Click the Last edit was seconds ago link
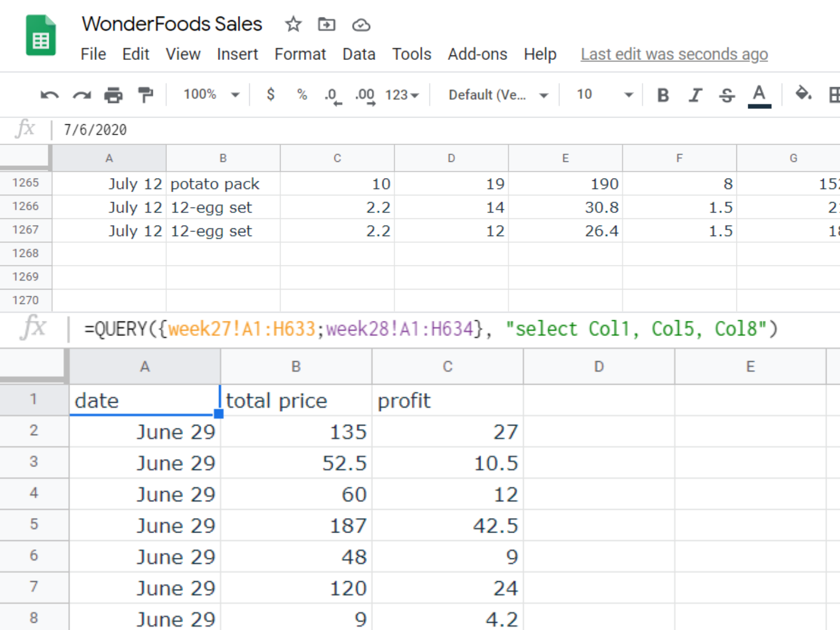 pyautogui.click(x=674, y=54)
